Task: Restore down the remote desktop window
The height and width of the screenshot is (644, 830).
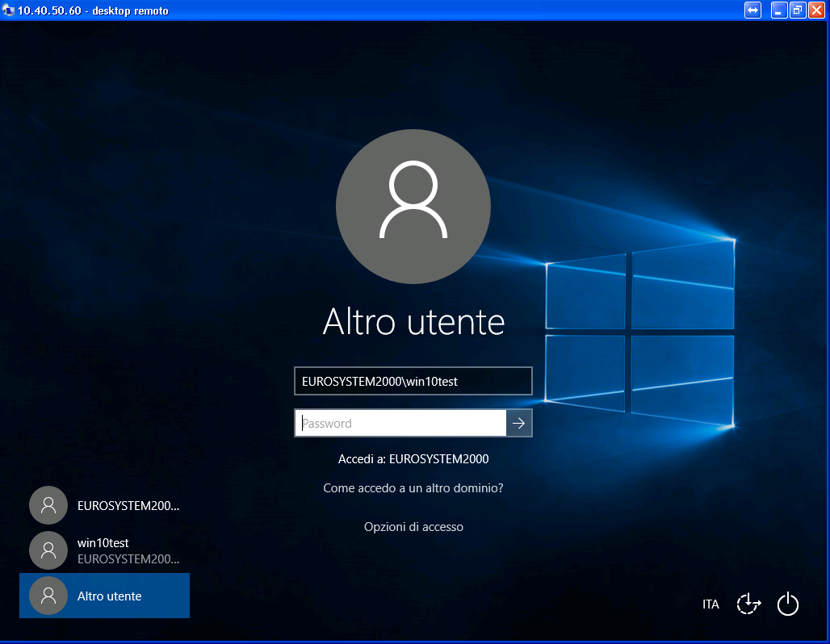Action: pyautogui.click(x=797, y=10)
